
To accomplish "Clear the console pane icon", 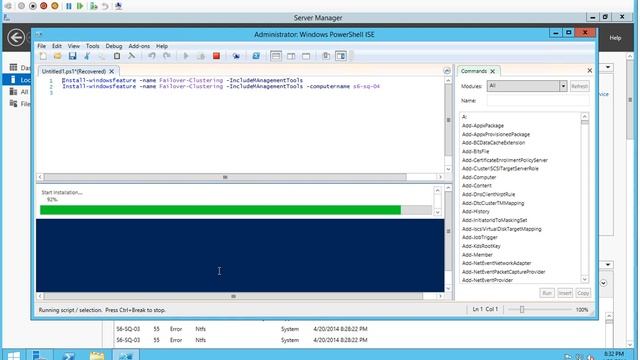I will [131, 56].
